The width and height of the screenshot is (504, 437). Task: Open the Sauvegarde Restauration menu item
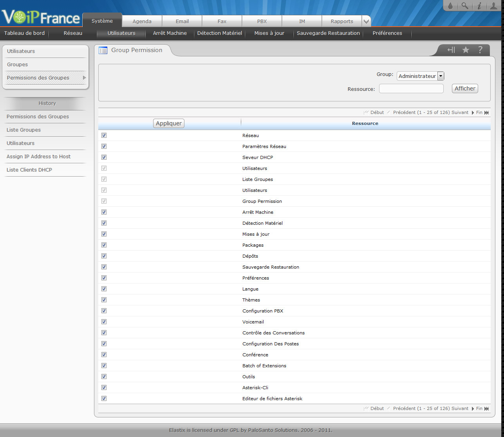328,33
